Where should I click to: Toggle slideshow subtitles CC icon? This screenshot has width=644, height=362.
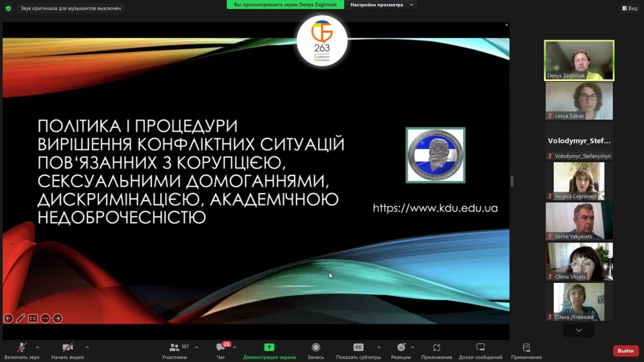pyautogui.click(x=33, y=318)
